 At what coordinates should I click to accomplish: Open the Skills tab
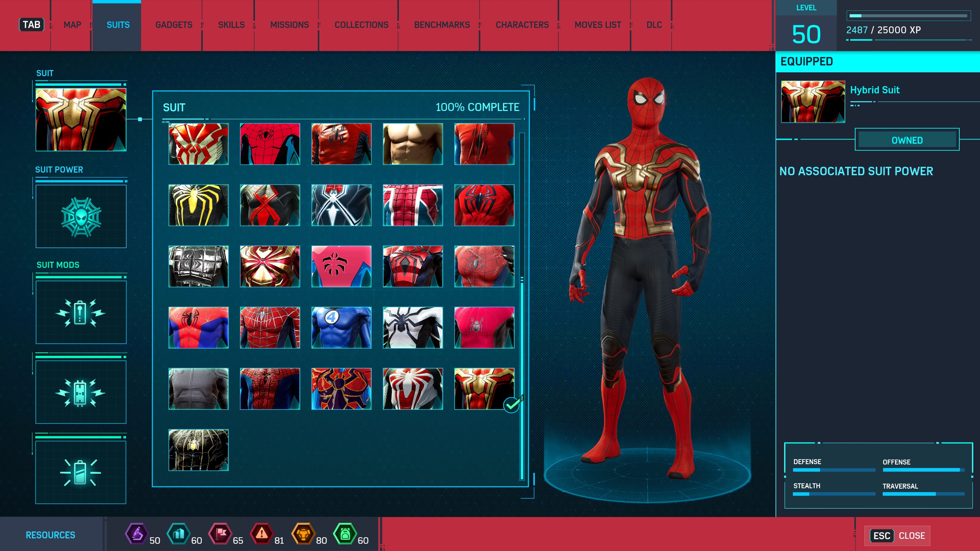(x=231, y=25)
